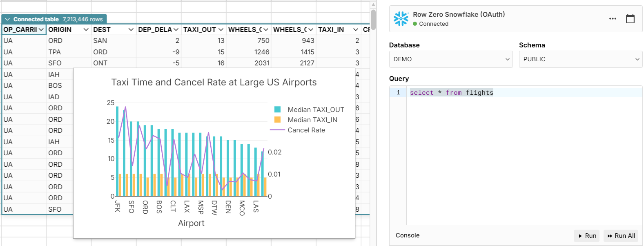644x246 pixels.
Task: Expand the DEMO database dropdown
Action: [450, 59]
